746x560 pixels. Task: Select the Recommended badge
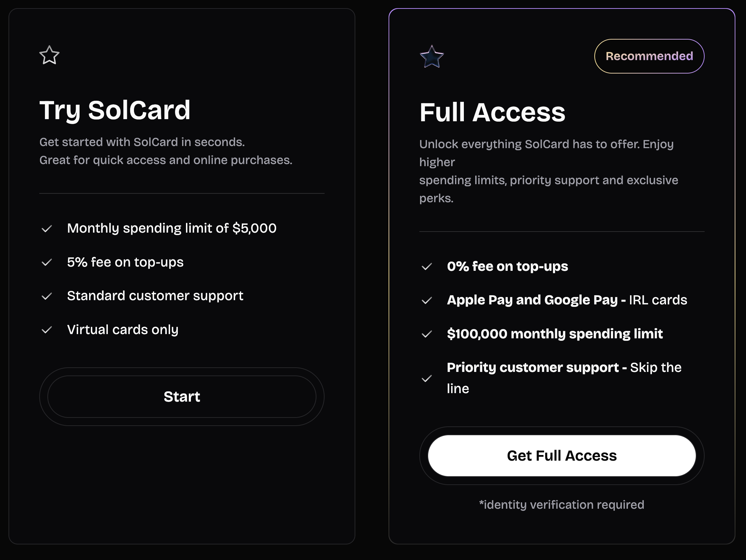pyautogui.click(x=649, y=56)
